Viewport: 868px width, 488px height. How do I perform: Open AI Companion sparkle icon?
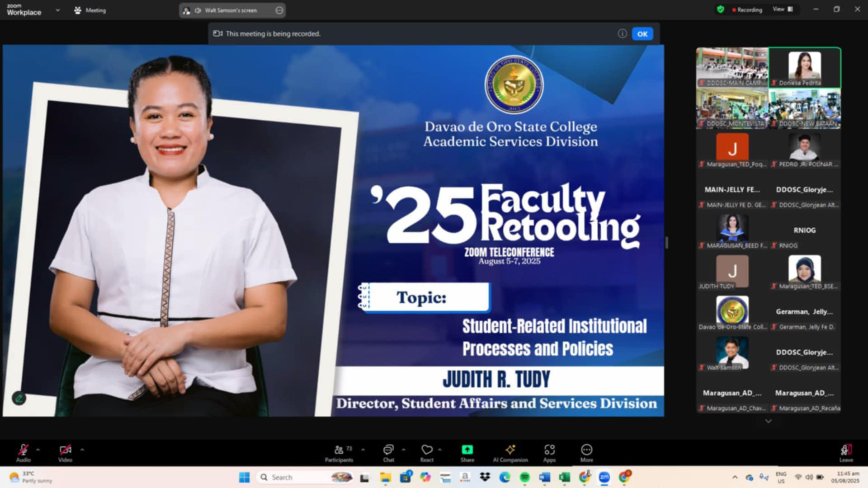point(510,450)
